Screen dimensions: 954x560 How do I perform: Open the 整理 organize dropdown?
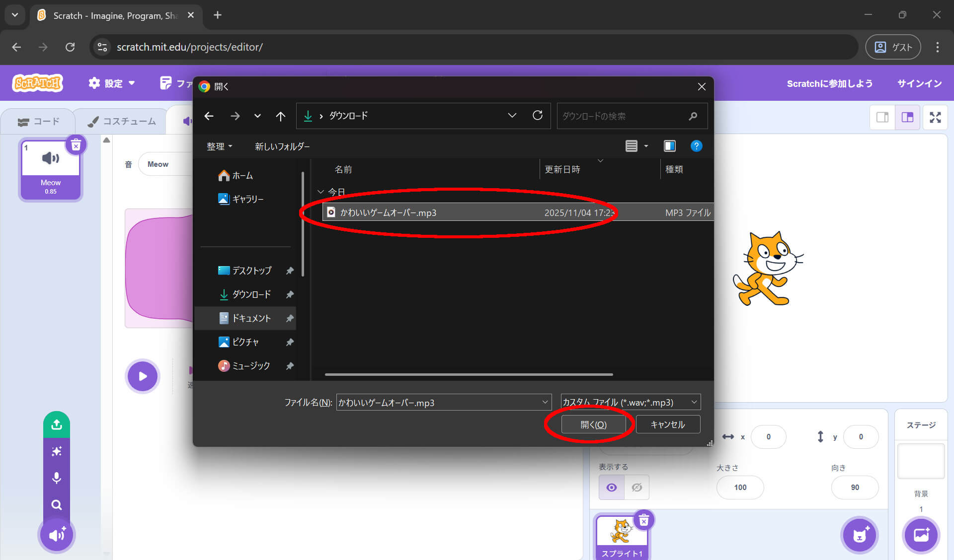pyautogui.click(x=219, y=146)
